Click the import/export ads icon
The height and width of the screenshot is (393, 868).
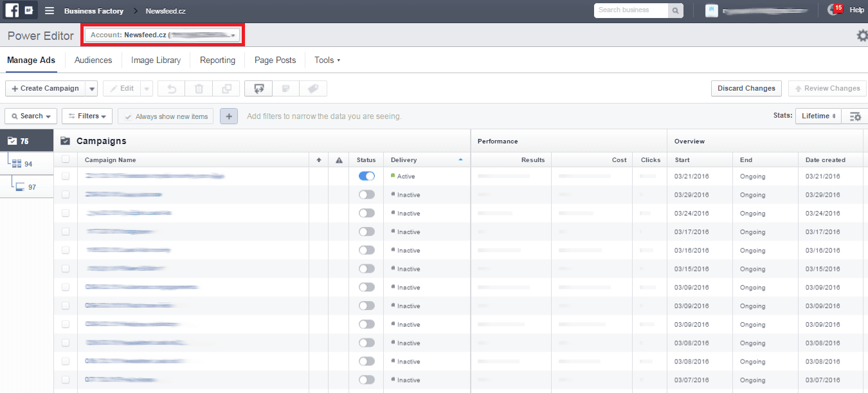258,89
